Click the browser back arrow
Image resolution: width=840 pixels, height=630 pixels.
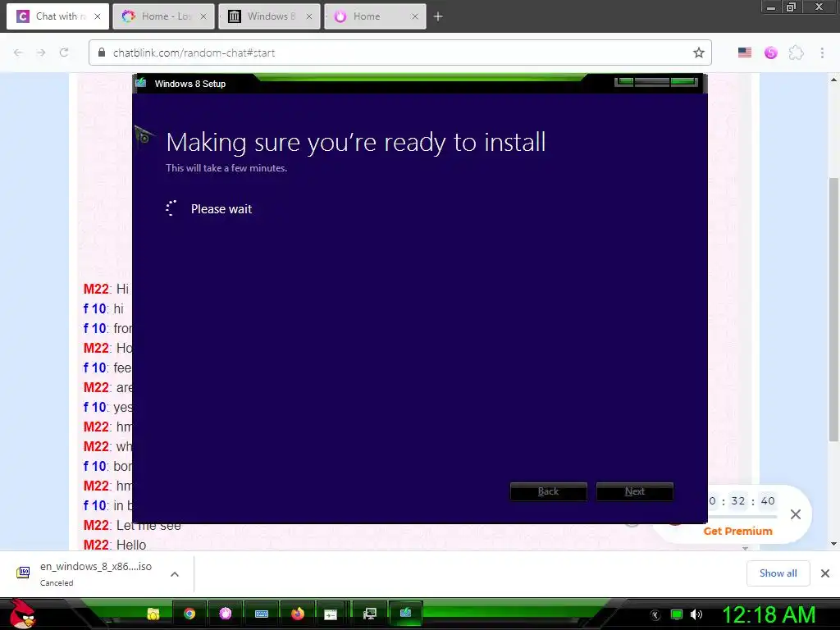pos(18,52)
